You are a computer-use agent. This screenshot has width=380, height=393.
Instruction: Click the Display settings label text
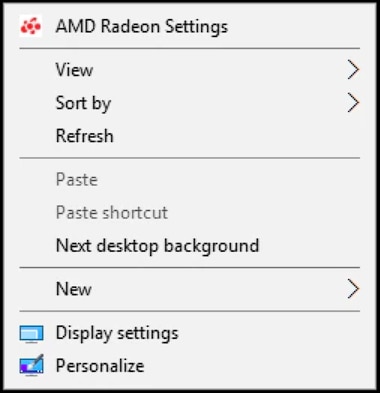tap(117, 333)
